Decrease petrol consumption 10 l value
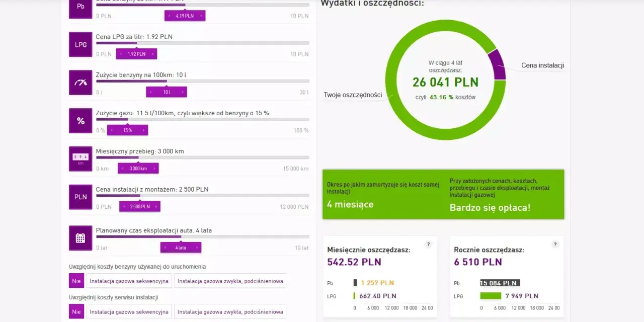644x322 pixels. point(150,92)
